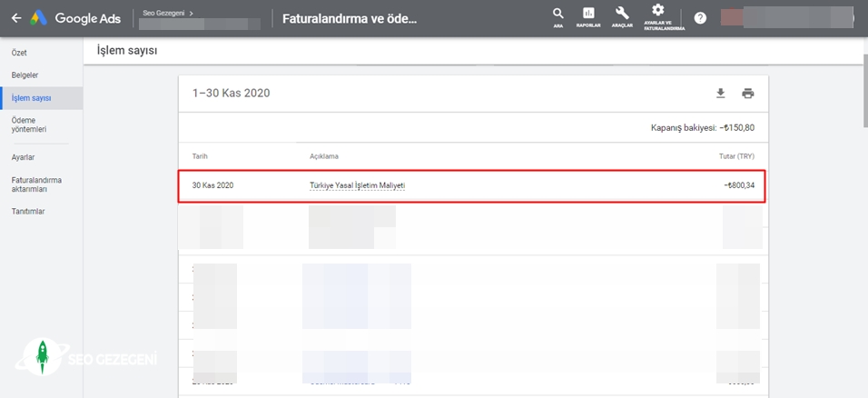868x398 pixels.
Task: Open Ödeme yöntemleri in the sidebar
Action: coord(29,124)
